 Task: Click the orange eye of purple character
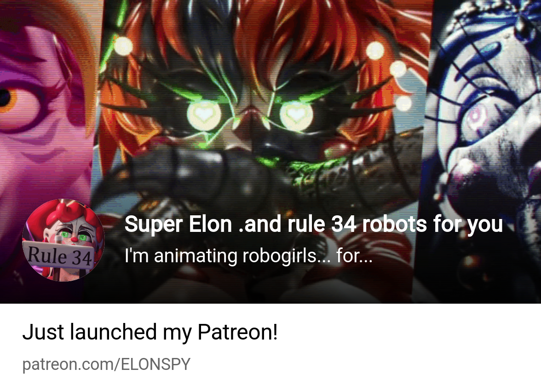[9, 99]
